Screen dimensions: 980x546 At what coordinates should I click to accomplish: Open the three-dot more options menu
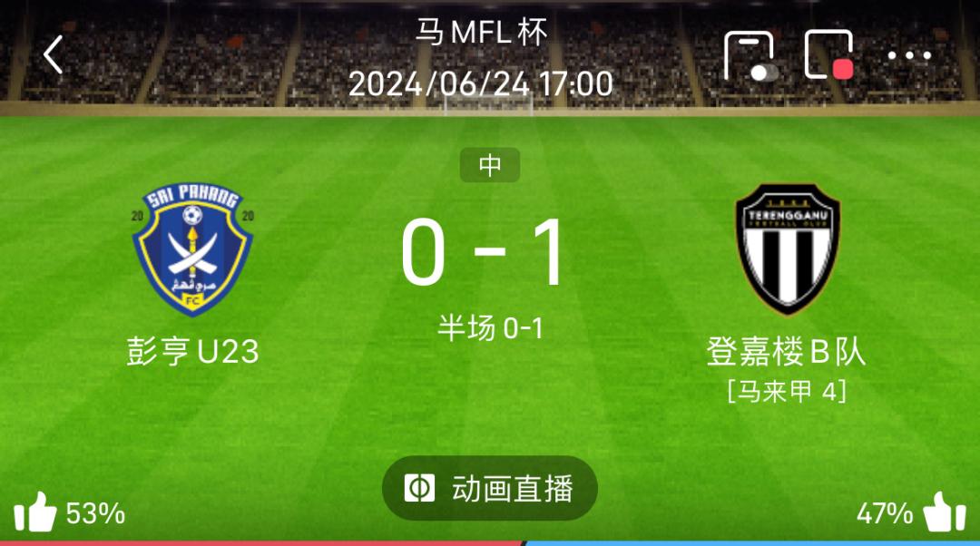tap(909, 55)
